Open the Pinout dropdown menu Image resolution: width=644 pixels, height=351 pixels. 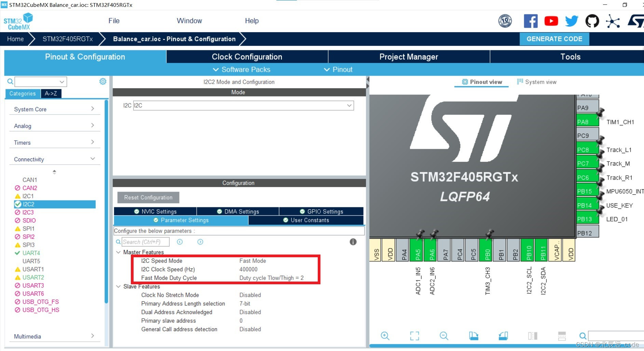338,69
